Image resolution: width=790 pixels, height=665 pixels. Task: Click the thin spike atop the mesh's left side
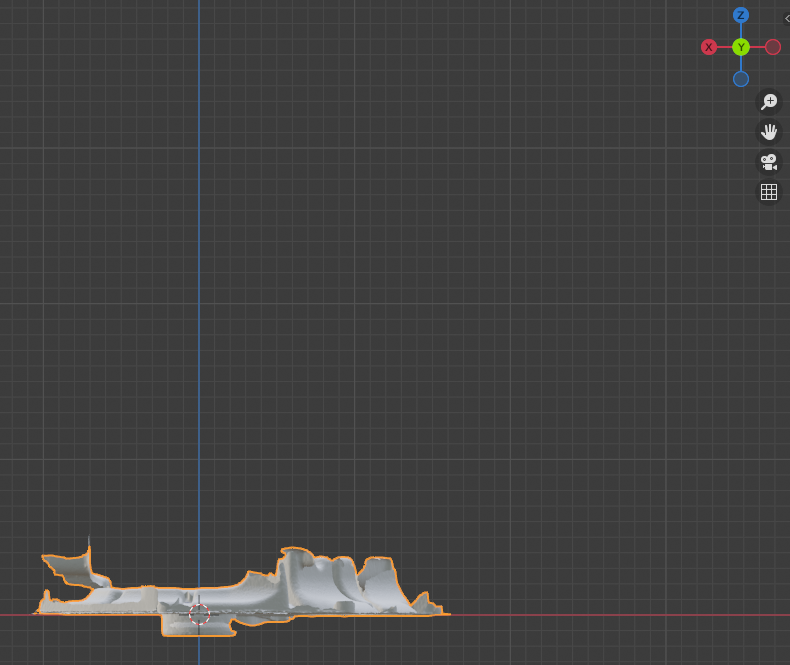(89, 548)
